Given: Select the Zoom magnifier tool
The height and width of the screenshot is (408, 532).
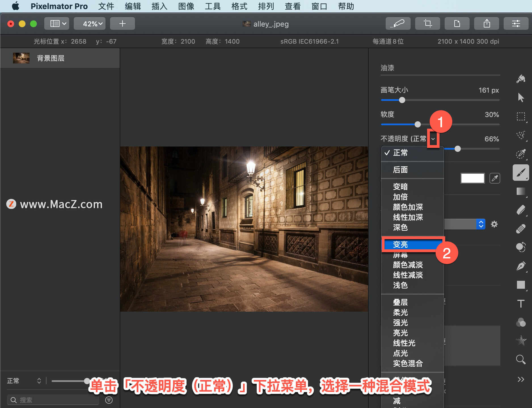Looking at the screenshot, I should [521, 360].
